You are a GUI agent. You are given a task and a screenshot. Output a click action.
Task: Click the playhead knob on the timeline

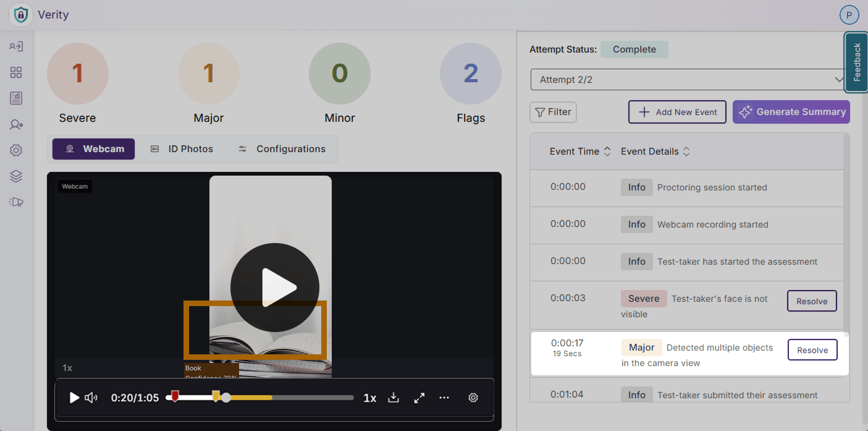[x=226, y=398]
